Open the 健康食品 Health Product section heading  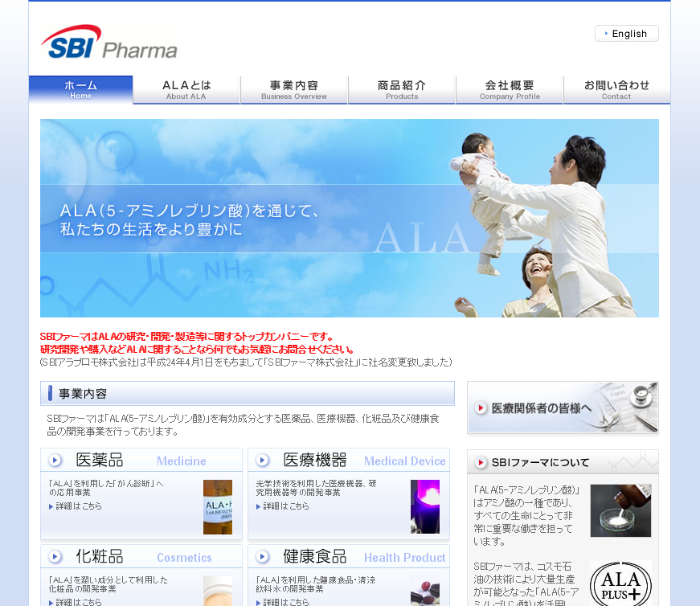coord(349,556)
